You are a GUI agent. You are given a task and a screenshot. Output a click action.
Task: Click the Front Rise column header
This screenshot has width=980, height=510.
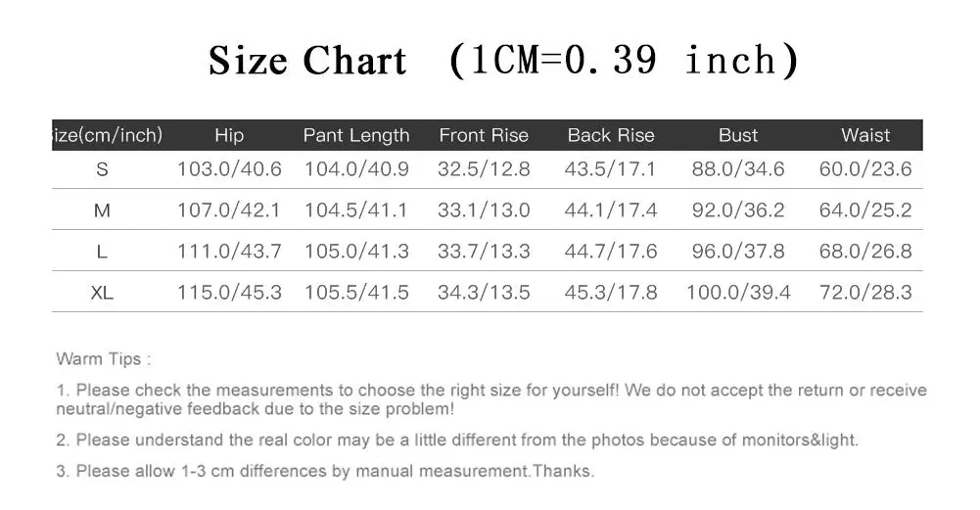484,135
